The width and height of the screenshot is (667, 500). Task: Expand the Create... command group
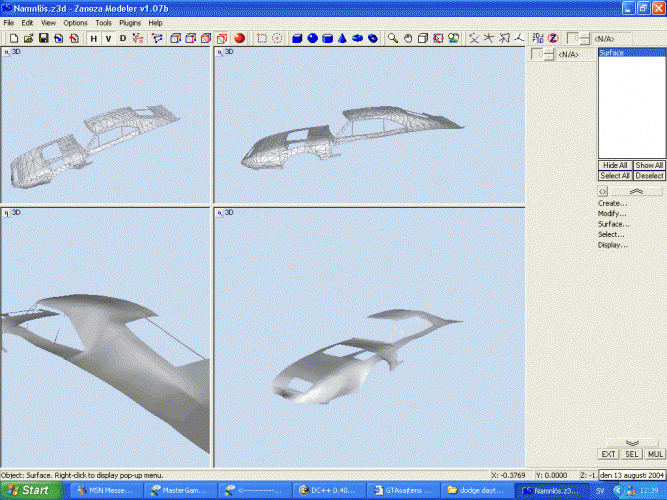pyautogui.click(x=612, y=203)
